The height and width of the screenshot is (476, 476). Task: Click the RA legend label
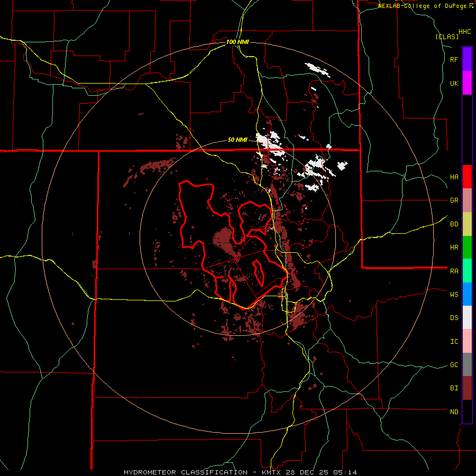(454, 271)
